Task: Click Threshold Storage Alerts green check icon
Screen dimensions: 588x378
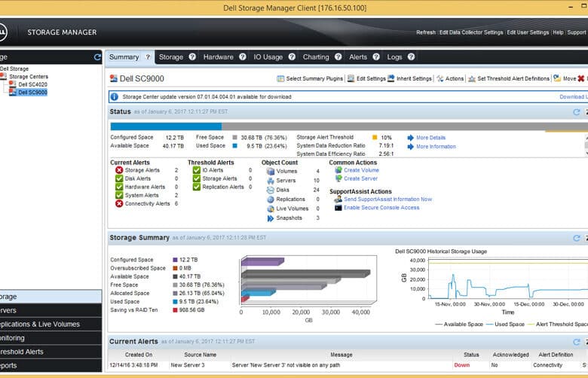Action: 197,178
